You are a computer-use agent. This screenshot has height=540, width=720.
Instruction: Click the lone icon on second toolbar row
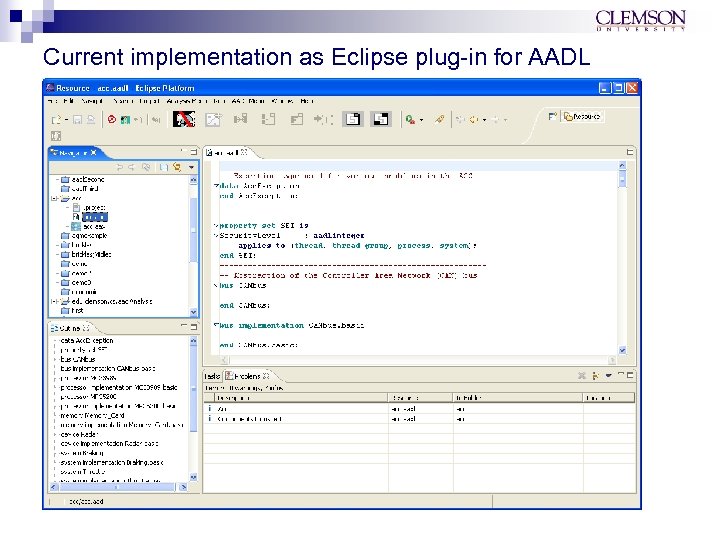pos(56,136)
